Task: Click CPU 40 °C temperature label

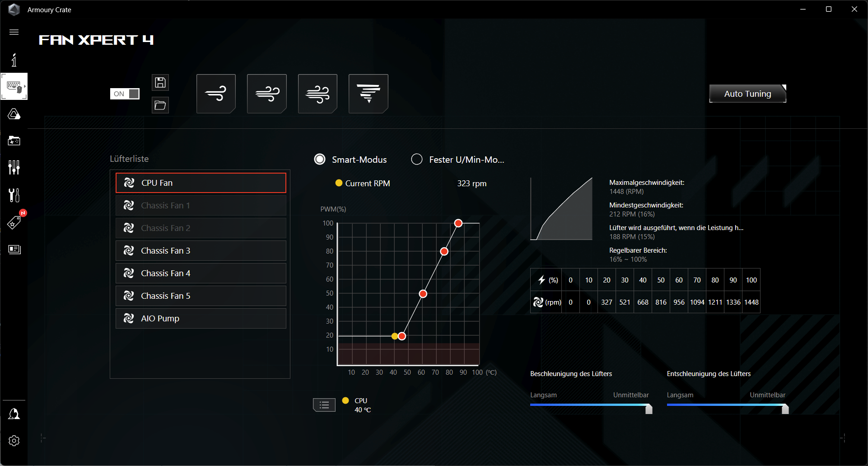Action: pos(363,405)
